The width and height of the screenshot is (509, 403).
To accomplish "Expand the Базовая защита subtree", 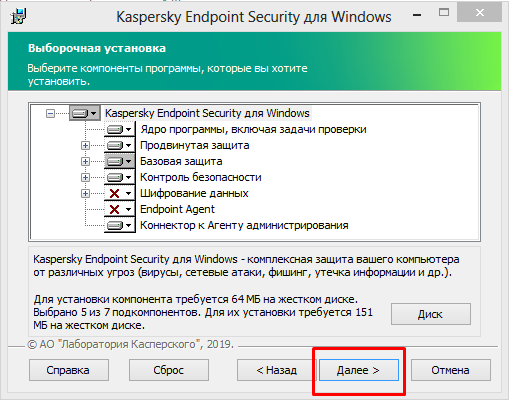I will pos(85,162).
